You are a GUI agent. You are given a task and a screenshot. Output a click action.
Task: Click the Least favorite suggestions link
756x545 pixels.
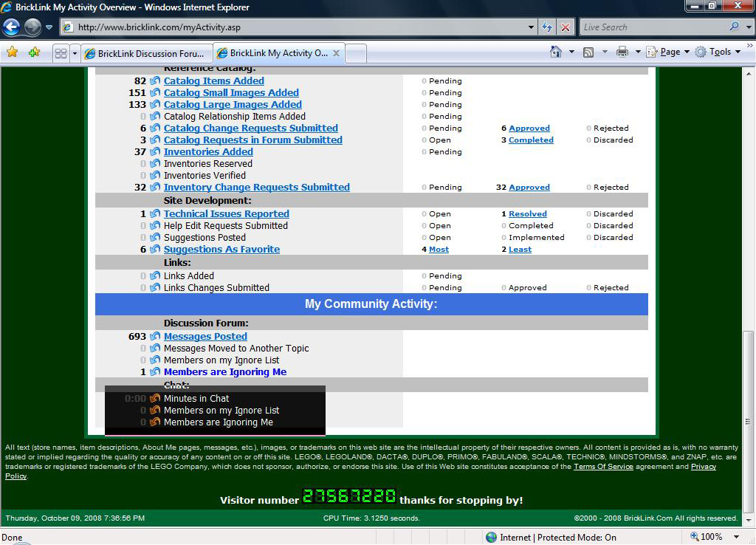coord(520,250)
